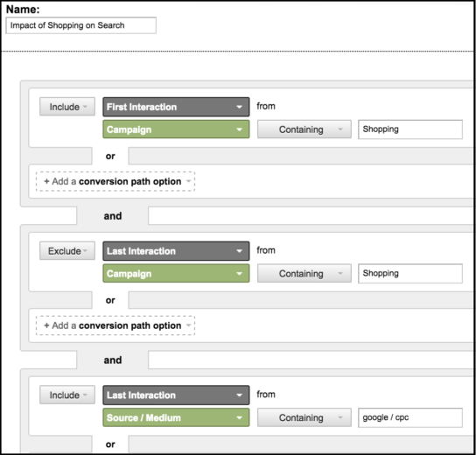The height and width of the screenshot is (455, 476).
Task: Open the first Include dropdown
Action: tap(67, 107)
